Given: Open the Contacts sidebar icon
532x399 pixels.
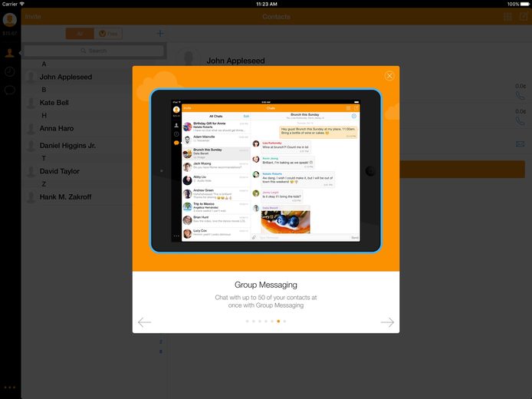Looking at the screenshot, I should (x=9, y=53).
